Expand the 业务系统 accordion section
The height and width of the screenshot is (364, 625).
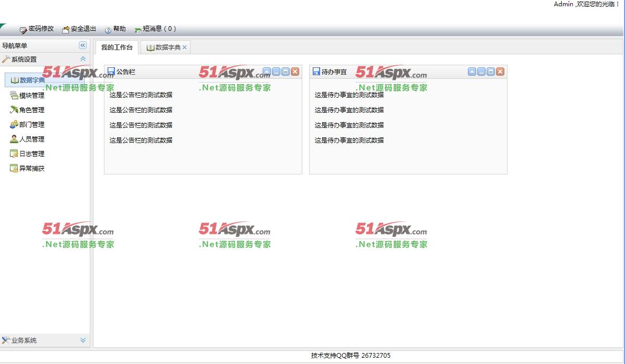click(83, 340)
